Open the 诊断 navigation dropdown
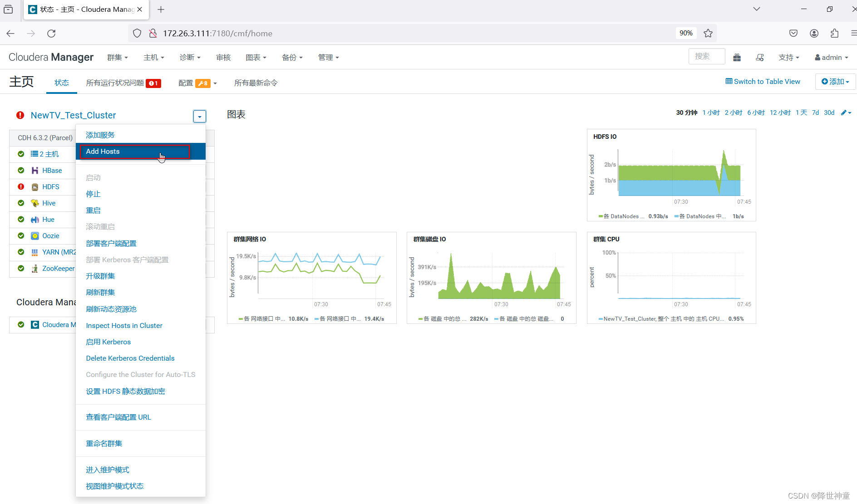 (190, 58)
